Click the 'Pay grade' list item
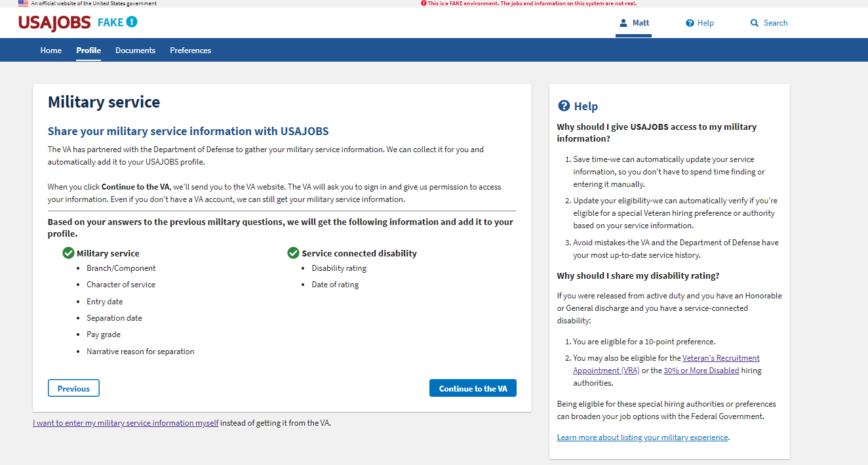This screenshot has width=868, height=465. 104,334
